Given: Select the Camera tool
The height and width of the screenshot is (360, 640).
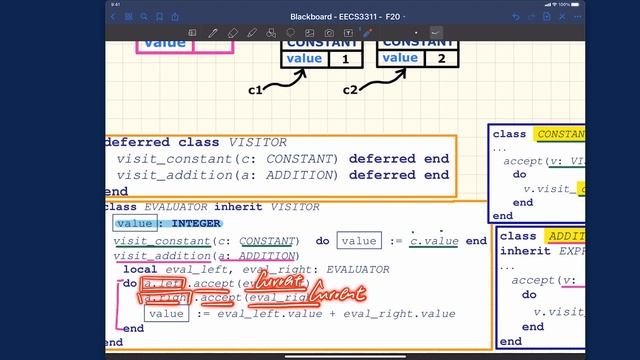Looking at the screenshot, I should (329, 33).
